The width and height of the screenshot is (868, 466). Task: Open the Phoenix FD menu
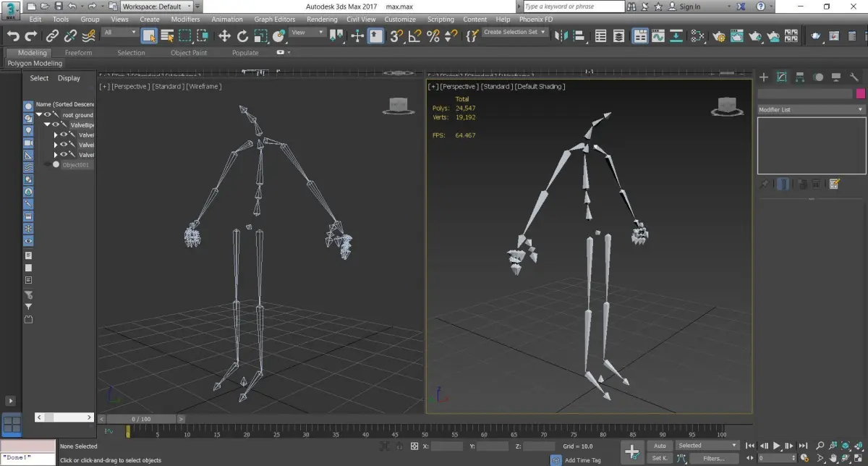coord(536,20)
